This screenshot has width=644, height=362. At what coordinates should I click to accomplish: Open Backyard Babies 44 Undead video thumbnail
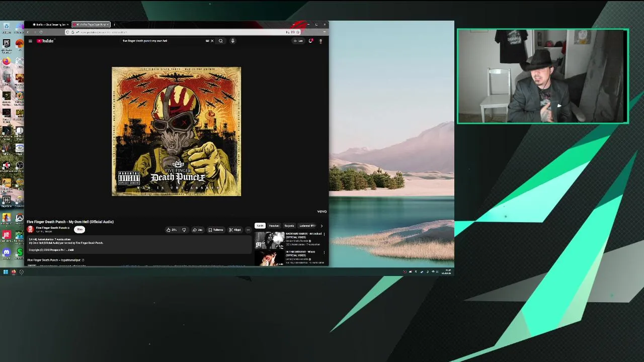click(x=270, y=240)
